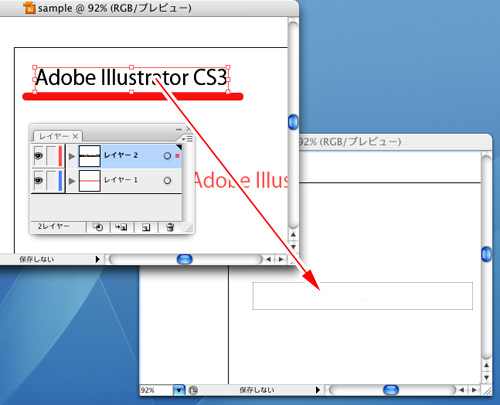Open status popup arrow in sample window

(97, 259)
